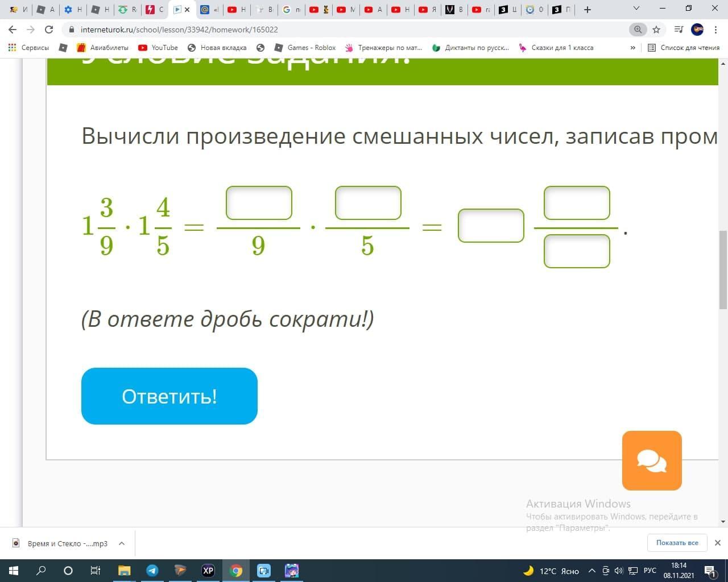Switch to the tab with the V logo

(454, 10)
